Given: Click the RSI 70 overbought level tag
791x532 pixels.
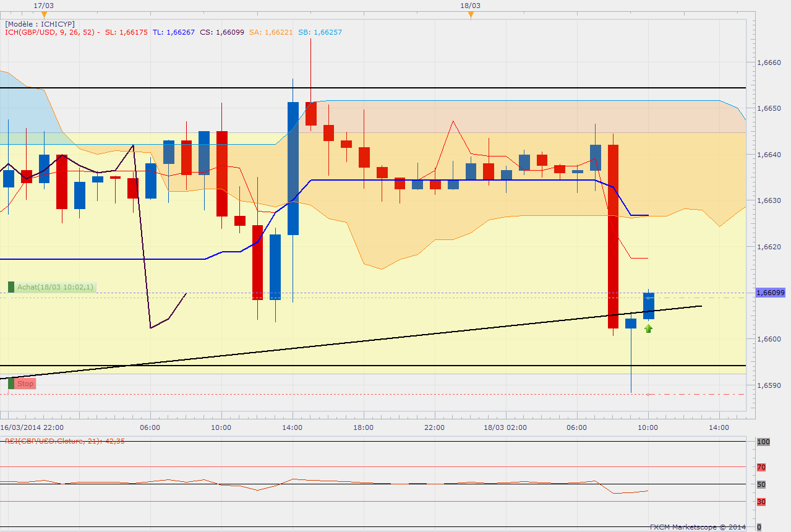Looking at the screenshot, I should [x=761, y=467].
